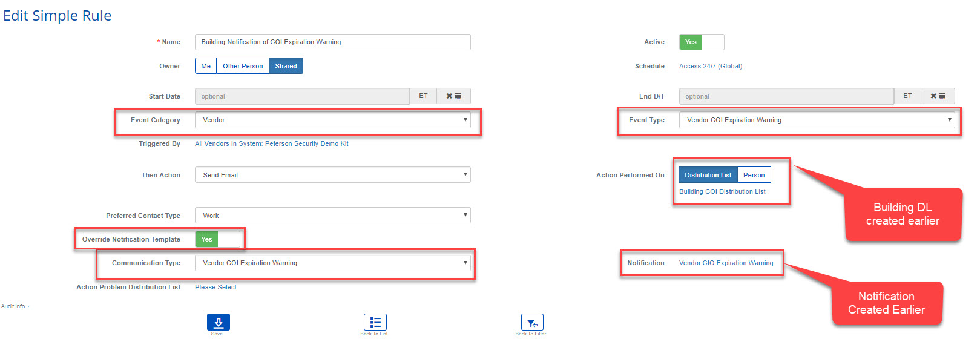Select Shared as the owner
The image size is (980, 356).
(x=286, y=66)
